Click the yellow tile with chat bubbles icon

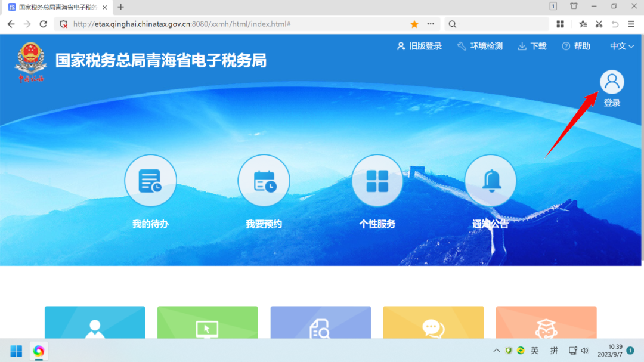434,323
